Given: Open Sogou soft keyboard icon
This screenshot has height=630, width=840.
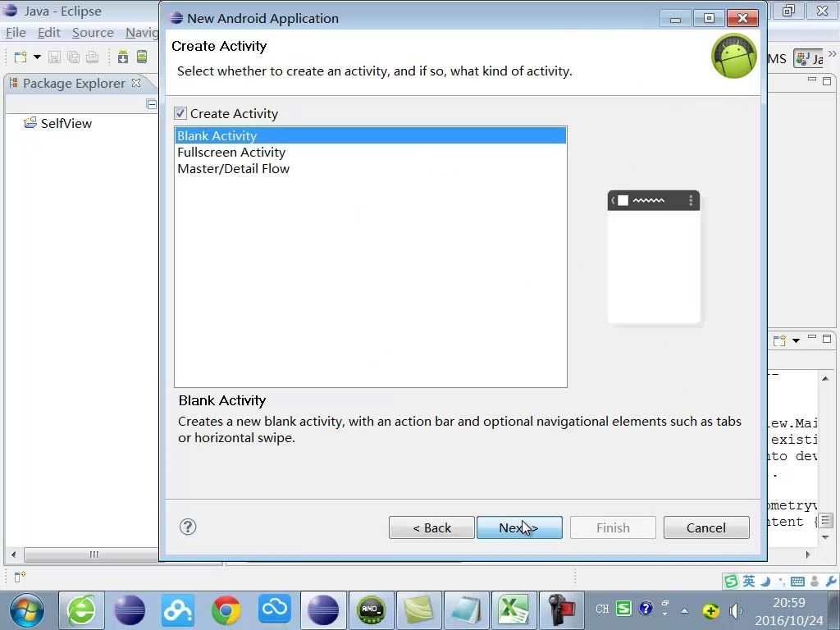Looking at the screenshot, I should click(797, 582).
